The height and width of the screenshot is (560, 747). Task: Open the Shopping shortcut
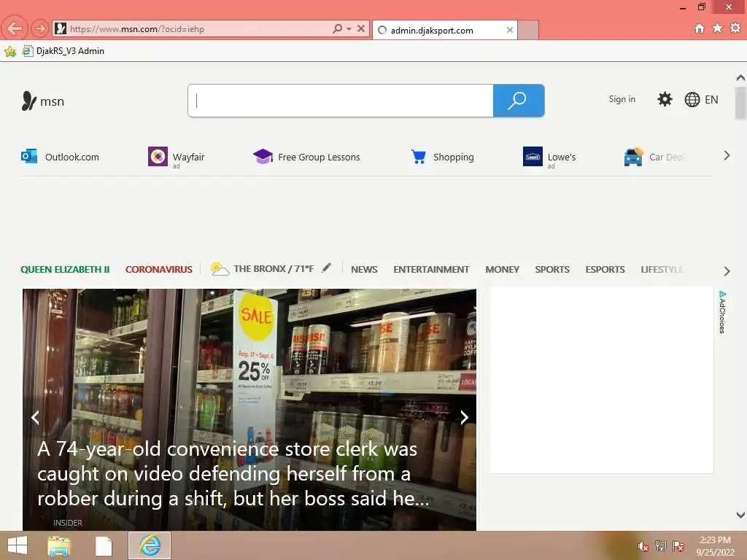454,157
